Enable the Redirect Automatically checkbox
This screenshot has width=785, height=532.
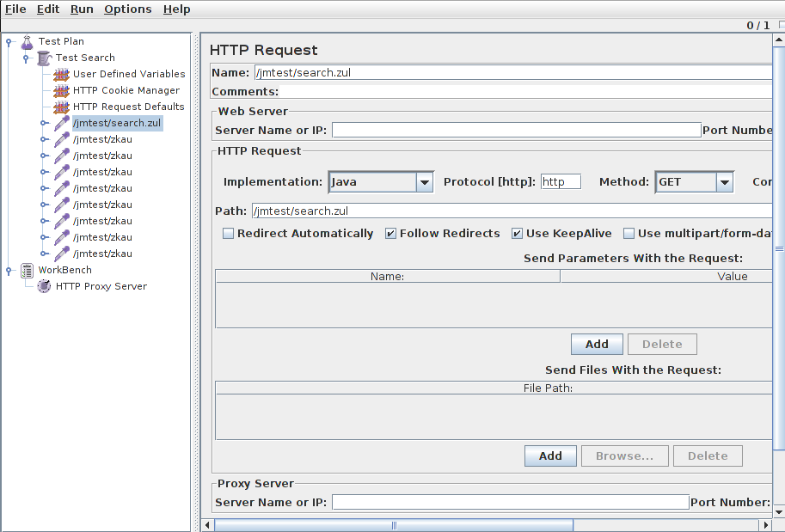click(229, 234)
